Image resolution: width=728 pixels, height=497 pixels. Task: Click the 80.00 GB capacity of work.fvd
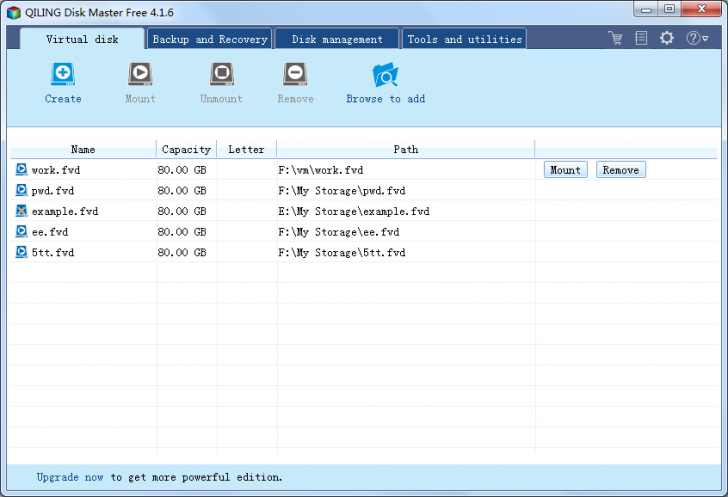(x=182, y=170)
